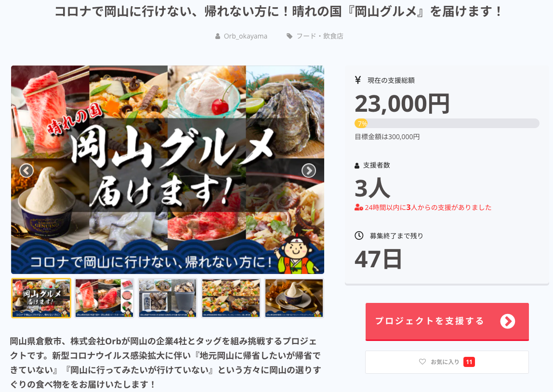Add the project to お気に入り

(447, 362)
